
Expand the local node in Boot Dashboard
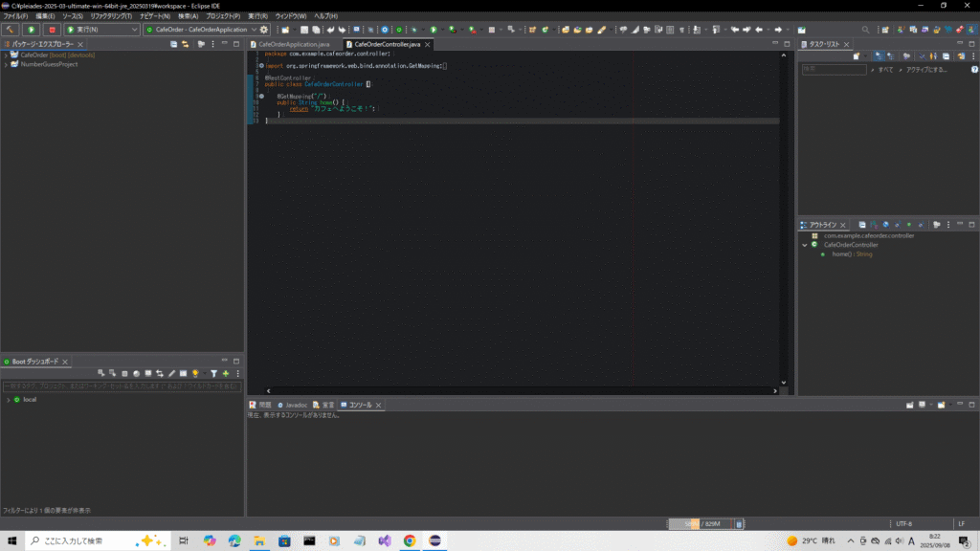(8, 399)
